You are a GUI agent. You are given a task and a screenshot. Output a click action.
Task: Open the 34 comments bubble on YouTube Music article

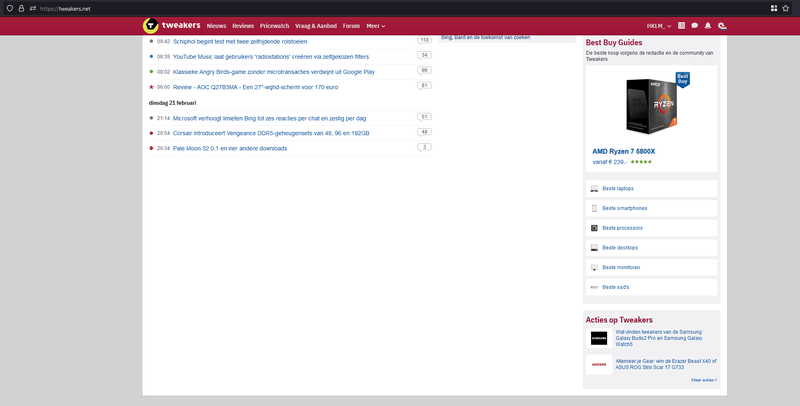click(x=424, y=55)
